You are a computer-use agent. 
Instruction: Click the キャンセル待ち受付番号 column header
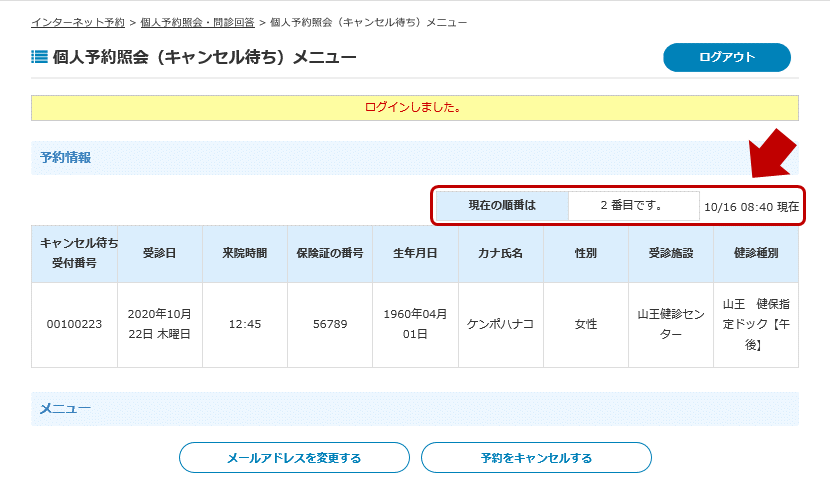(74, 253)
